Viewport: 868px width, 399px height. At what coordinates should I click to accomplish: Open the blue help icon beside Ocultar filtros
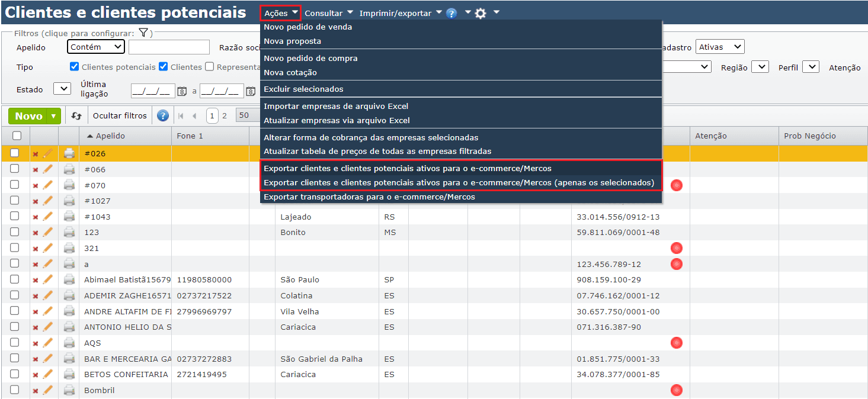(163, 116)
